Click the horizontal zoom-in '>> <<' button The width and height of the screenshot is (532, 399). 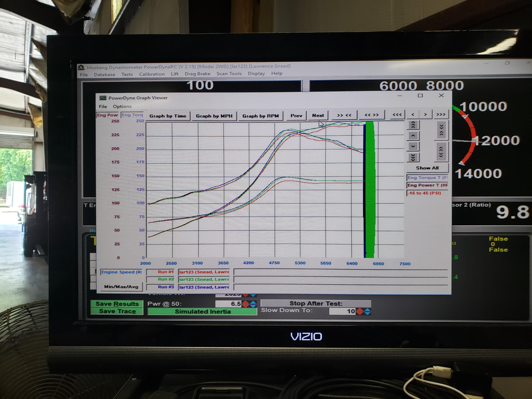point(344,115)
